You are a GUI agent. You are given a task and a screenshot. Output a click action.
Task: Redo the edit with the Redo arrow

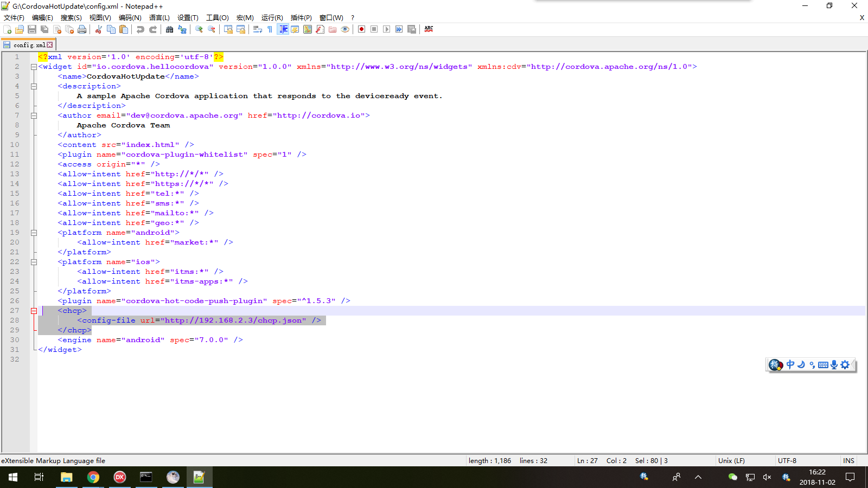point(153,29)
